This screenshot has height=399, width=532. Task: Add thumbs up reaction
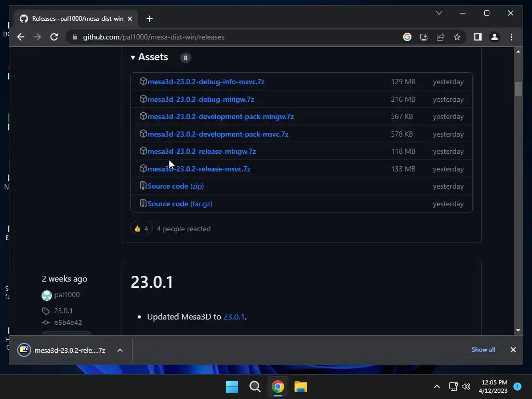[x=141, y=229]
